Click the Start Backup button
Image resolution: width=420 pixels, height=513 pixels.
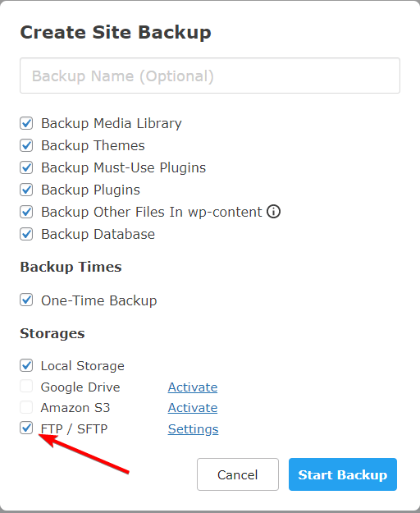(x=343, y=474)
